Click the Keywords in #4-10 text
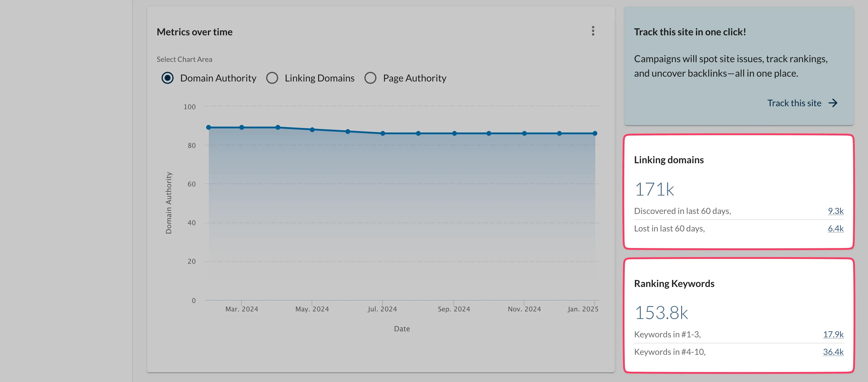 point(669,352)
